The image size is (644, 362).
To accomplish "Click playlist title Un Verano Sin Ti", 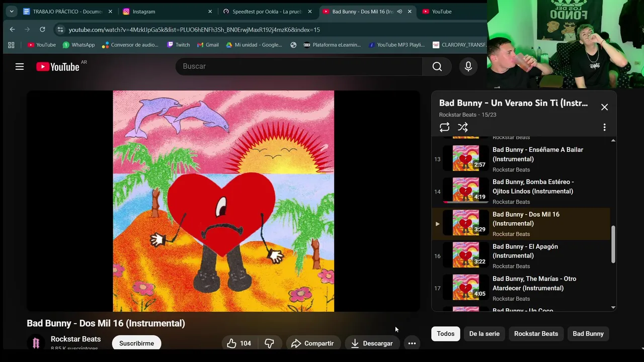I will click(x=513, y=103).
